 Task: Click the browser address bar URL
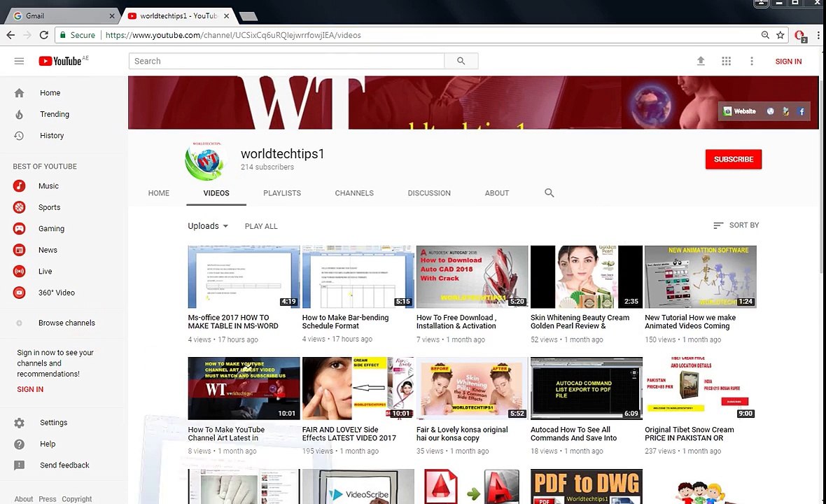(233, 35)
